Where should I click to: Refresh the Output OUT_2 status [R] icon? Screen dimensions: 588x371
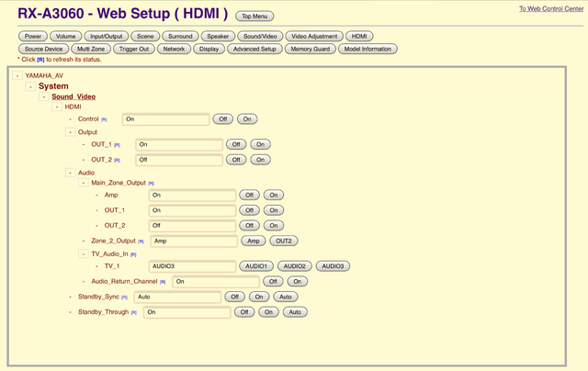click(x=118, y=161)
